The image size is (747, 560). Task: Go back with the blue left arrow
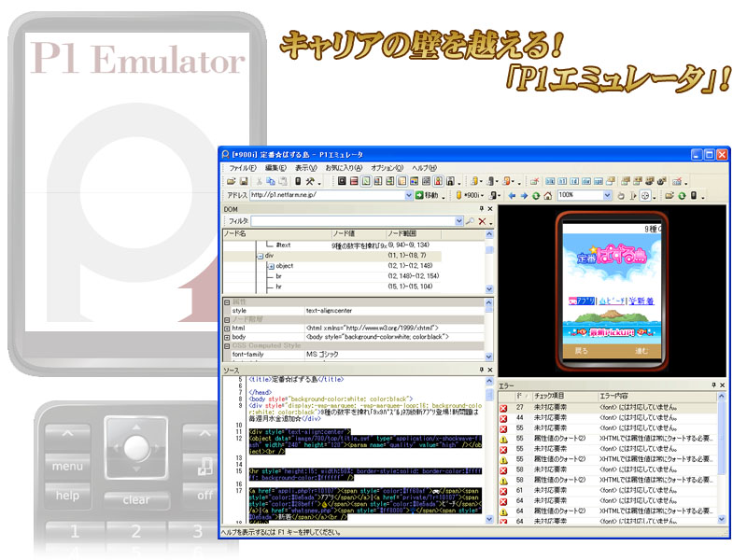click(512, 196)
